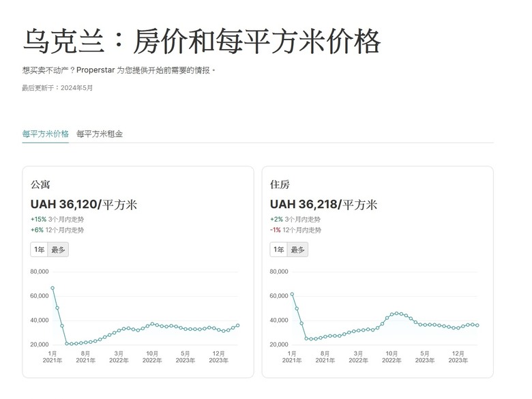Image resolution: width=532 pixels, height=399 pixels.
Task: Click first data point of 公寓 chart
Action: click(x=53, y=288)
